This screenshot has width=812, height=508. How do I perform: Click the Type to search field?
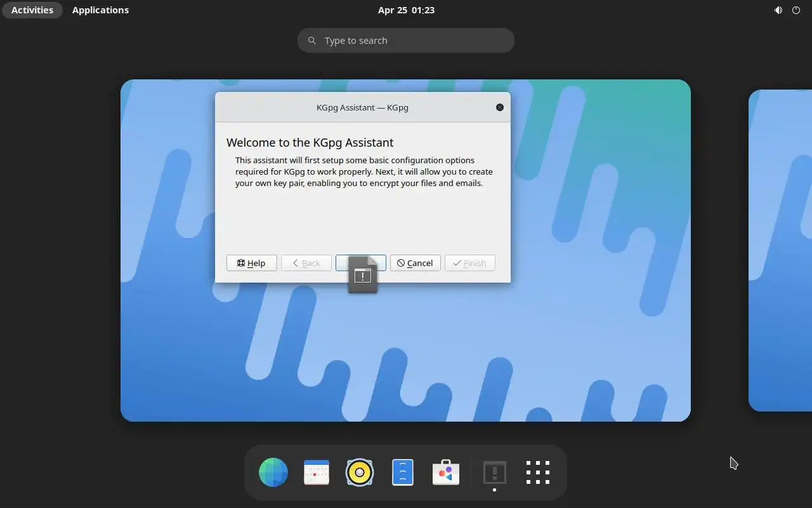(406, 41)
